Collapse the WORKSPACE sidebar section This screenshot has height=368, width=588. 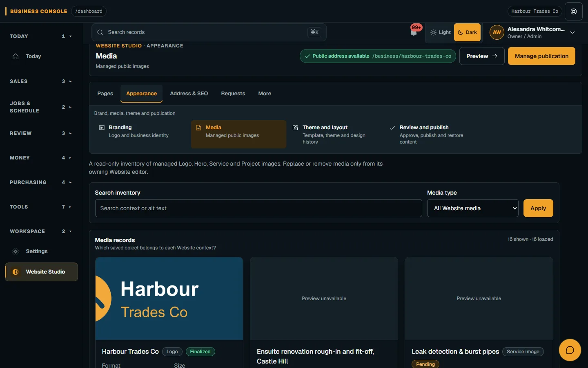tap(41, 231)
